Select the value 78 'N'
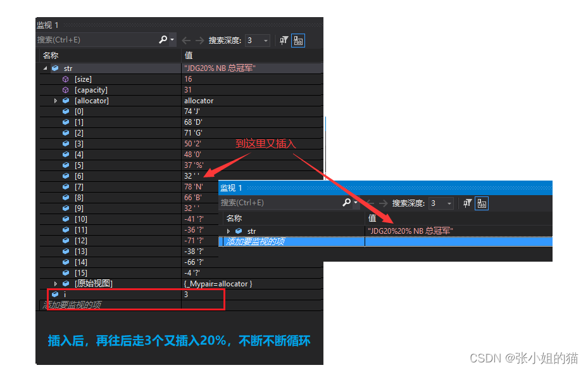The image size is (588, 370). [x=194, y=186]
